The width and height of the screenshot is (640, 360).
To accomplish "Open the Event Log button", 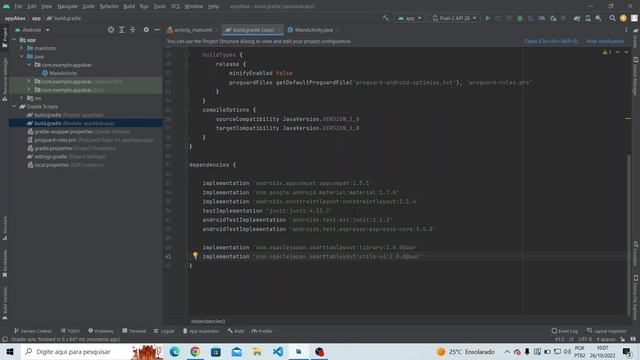I will (x=564, y=331).
